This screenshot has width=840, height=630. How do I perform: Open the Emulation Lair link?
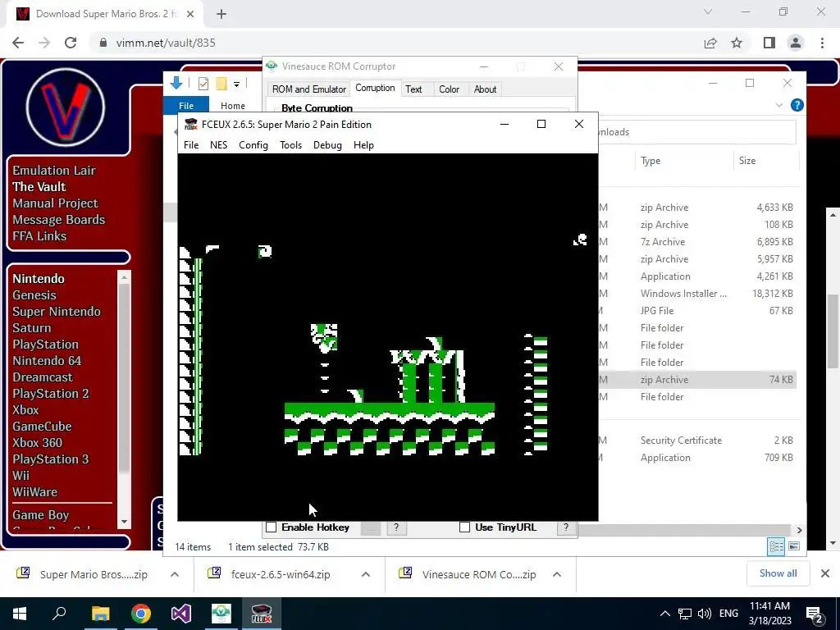coord(54,171)
